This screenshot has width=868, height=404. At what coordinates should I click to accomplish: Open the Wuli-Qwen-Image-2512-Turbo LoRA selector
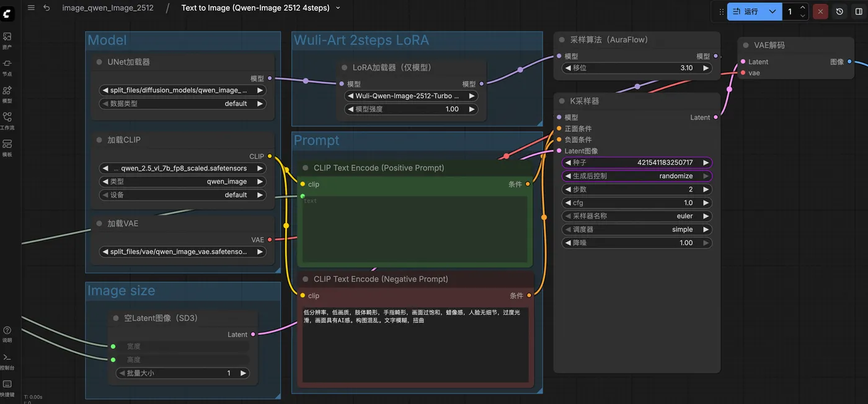pyautogui.click(x=411, y=96)
